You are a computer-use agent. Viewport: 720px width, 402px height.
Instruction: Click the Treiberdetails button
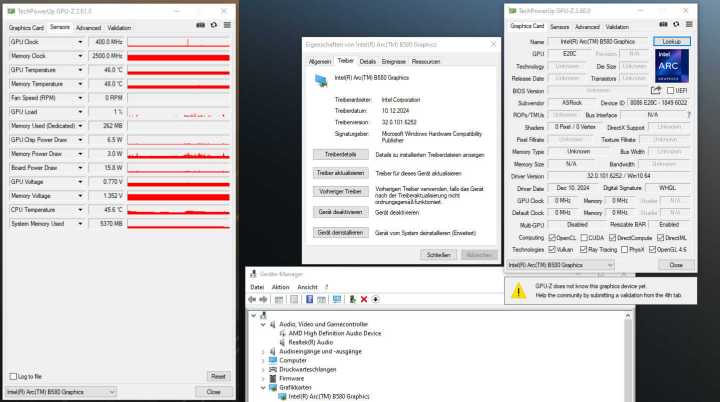click(340, 154)
